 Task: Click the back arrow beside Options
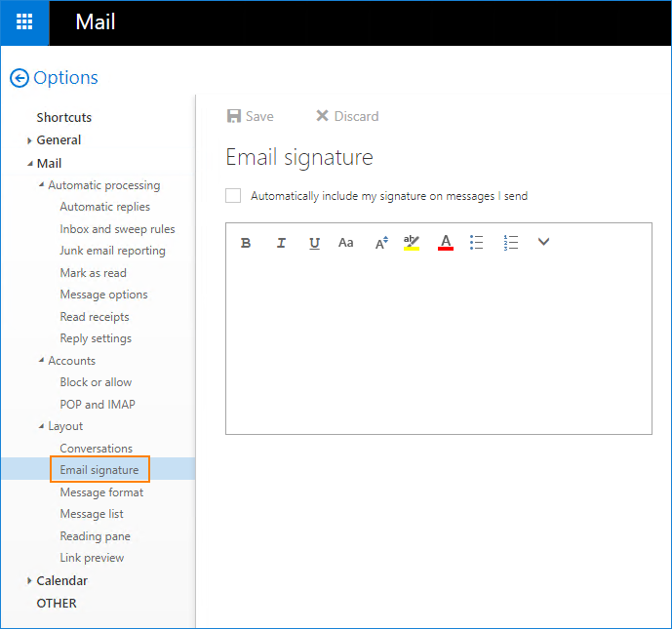coord(19,79)
